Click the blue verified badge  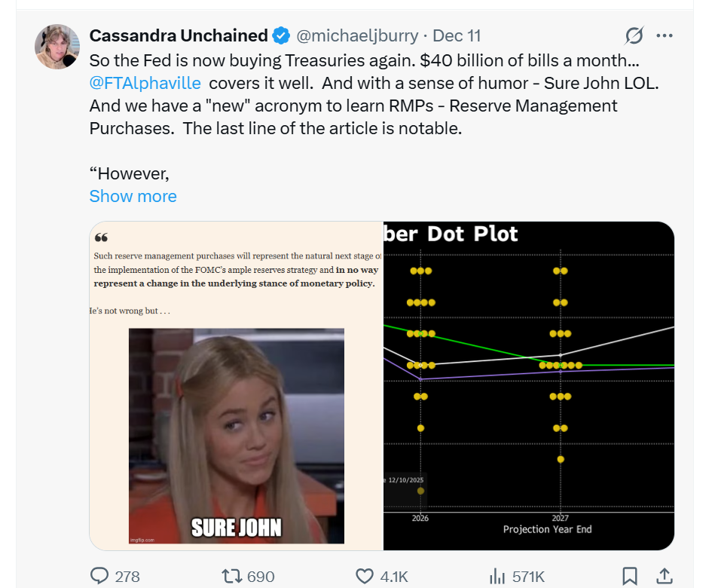click(x=281, y=35)
